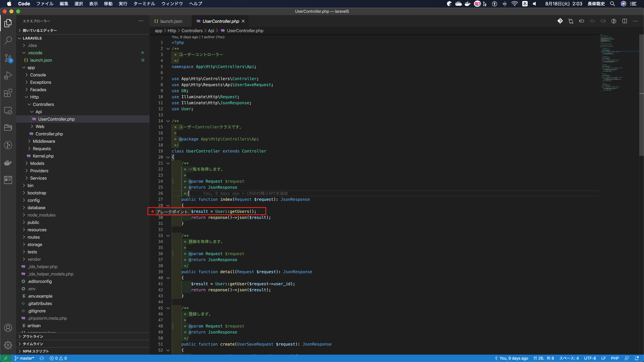Open the Extensions view
The image size is (644, 362).
tap(8, 93)
